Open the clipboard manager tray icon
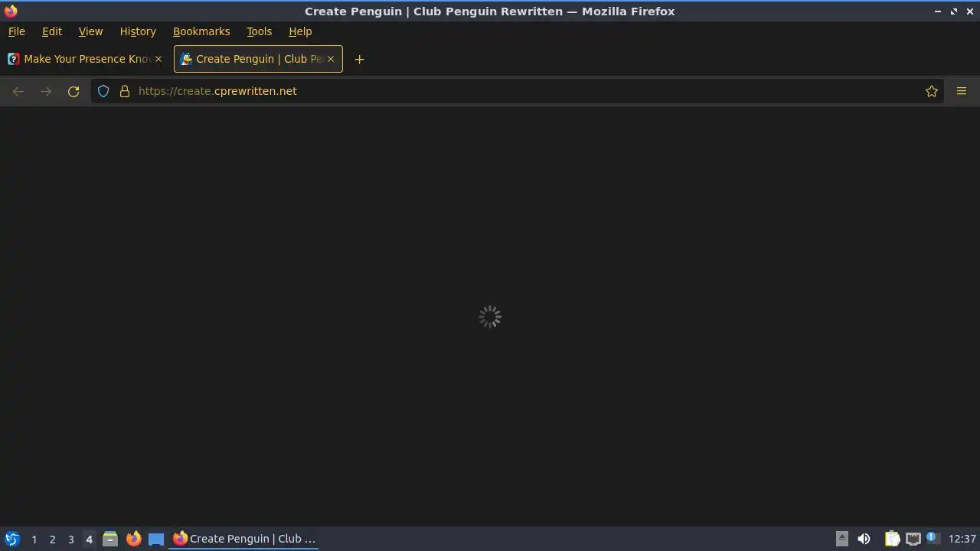The width and height of the screenshot is (980, 551). click(892, 539)
